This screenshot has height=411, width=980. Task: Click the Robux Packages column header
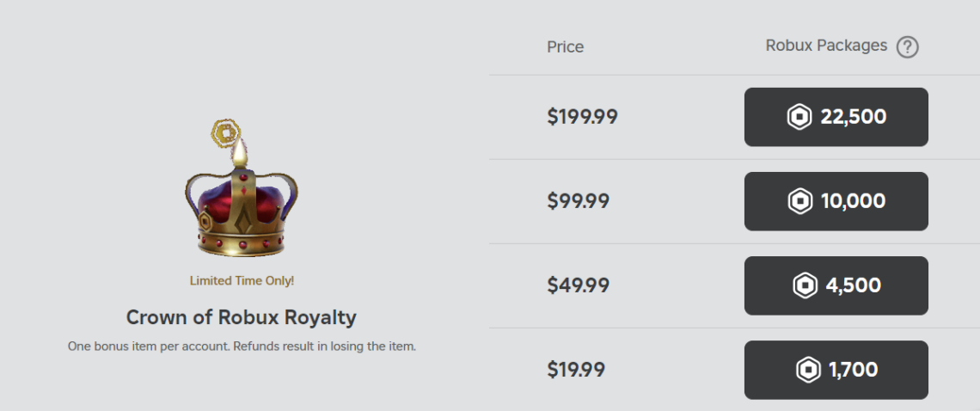826,46
